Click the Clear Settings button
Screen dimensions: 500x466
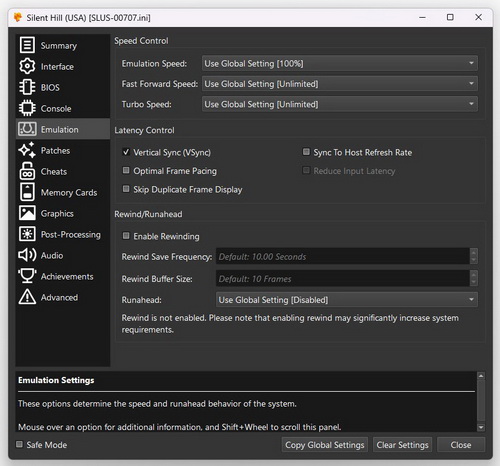pyautogui.click(x=402, y=445)
